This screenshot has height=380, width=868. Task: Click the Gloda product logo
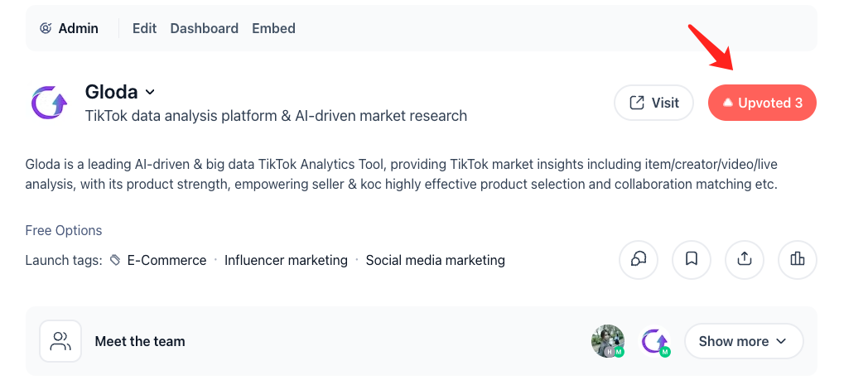click(49, 103)
